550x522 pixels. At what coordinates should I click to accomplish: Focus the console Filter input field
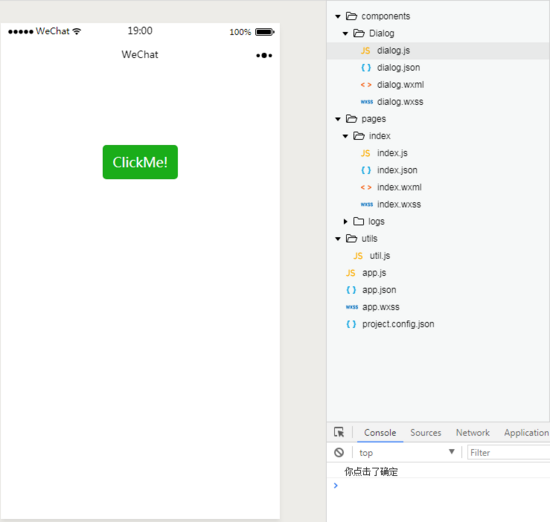pos(509,453)
